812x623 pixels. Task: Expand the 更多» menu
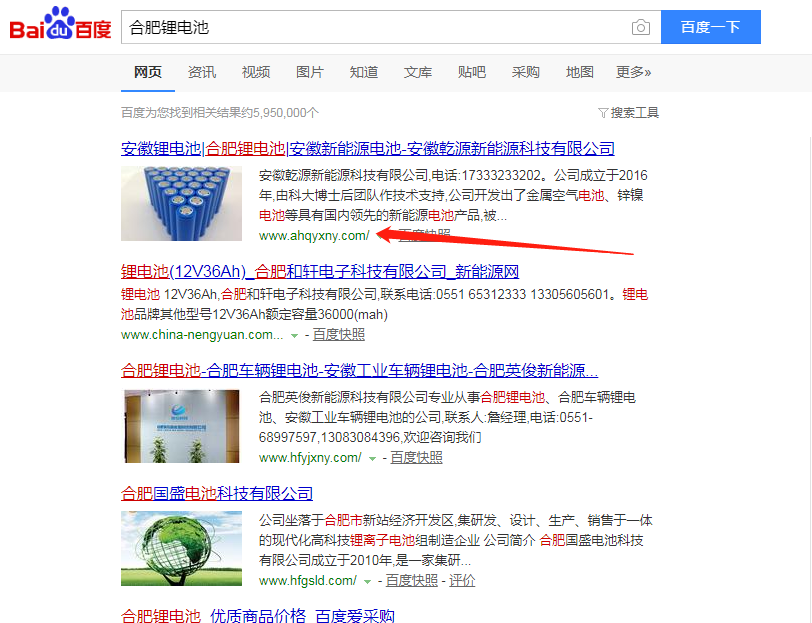tap(633, 72)
